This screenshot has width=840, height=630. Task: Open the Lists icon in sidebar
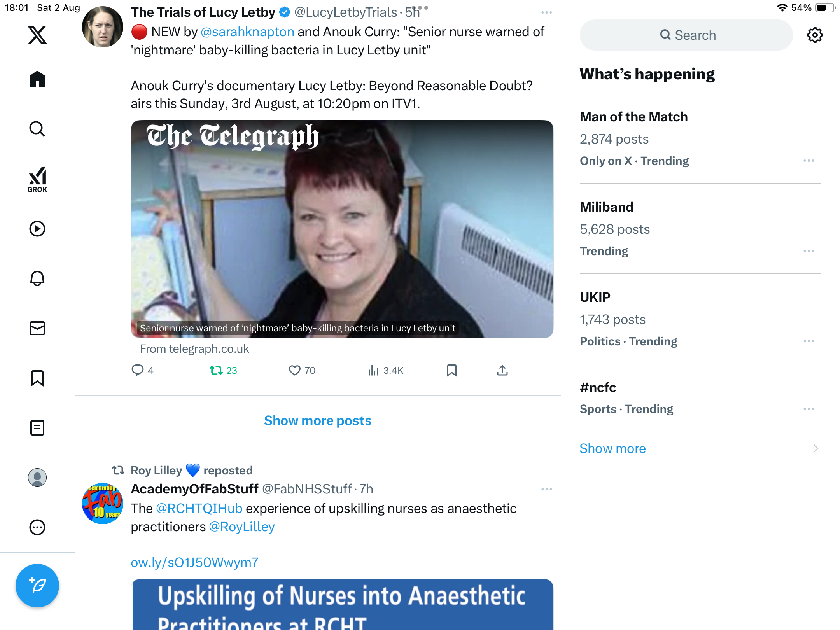click(x=37, y=428)
